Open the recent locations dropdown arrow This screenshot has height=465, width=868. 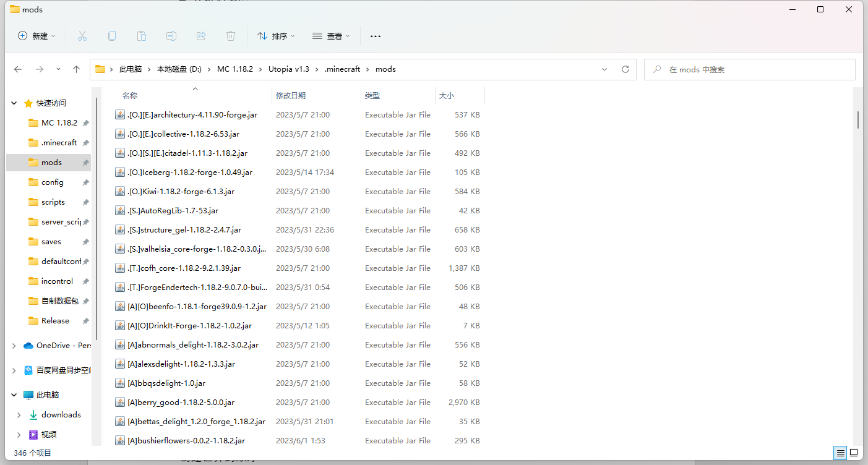[x=58, y=69]
